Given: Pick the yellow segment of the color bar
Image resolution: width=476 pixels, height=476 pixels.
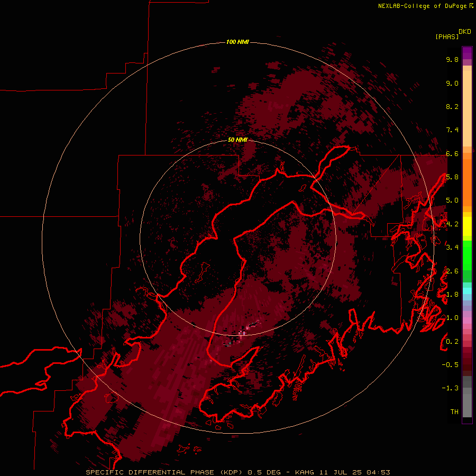Looking at the screenshot, I should coord(467,226).
